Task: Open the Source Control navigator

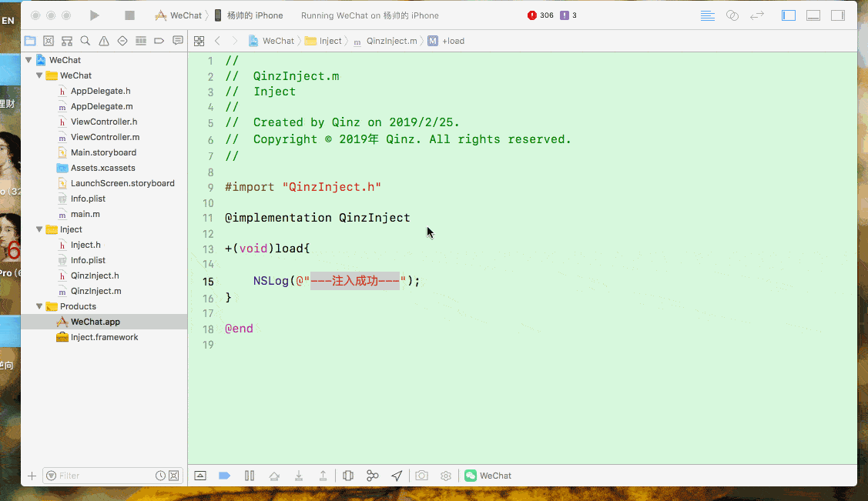Action: 49,41
